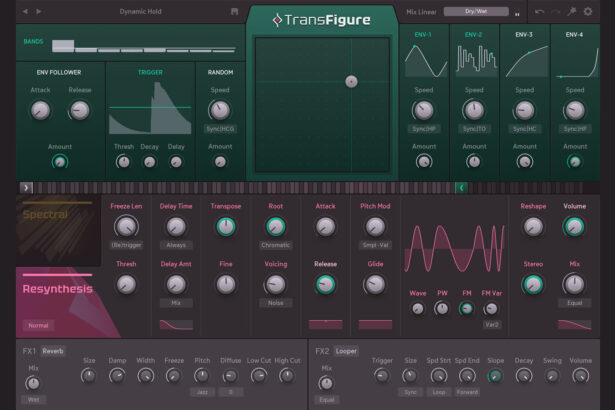Open the ENV-4 Sync dropdown
The height and width of the screenshot is (410, 615).
click(x=575, y=129)
